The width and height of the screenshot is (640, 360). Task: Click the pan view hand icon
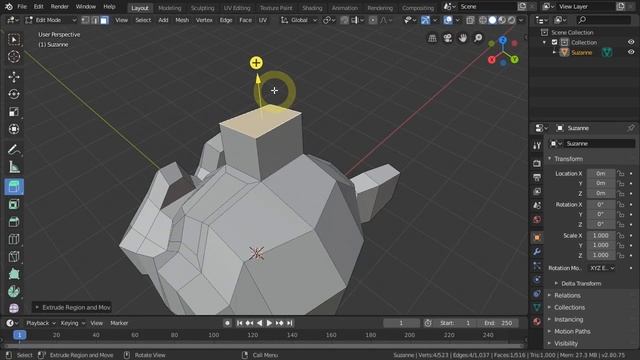(462, 38)
